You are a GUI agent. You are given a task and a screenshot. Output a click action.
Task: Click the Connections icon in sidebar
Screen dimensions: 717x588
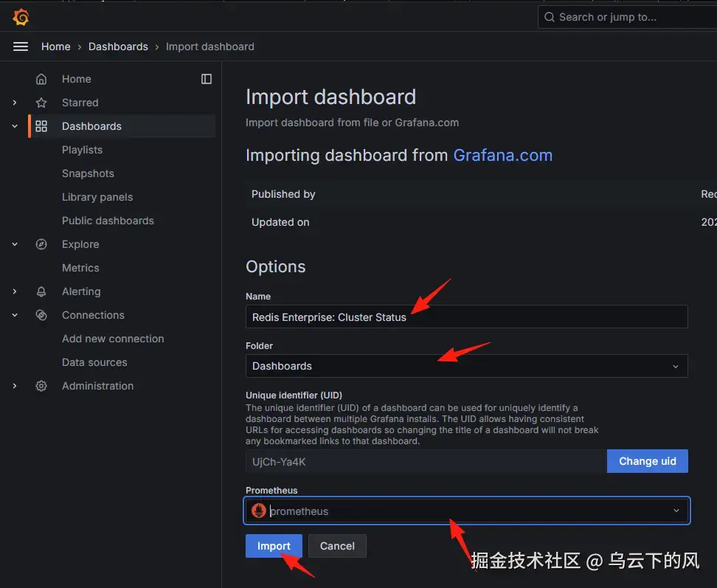(41, 315)
